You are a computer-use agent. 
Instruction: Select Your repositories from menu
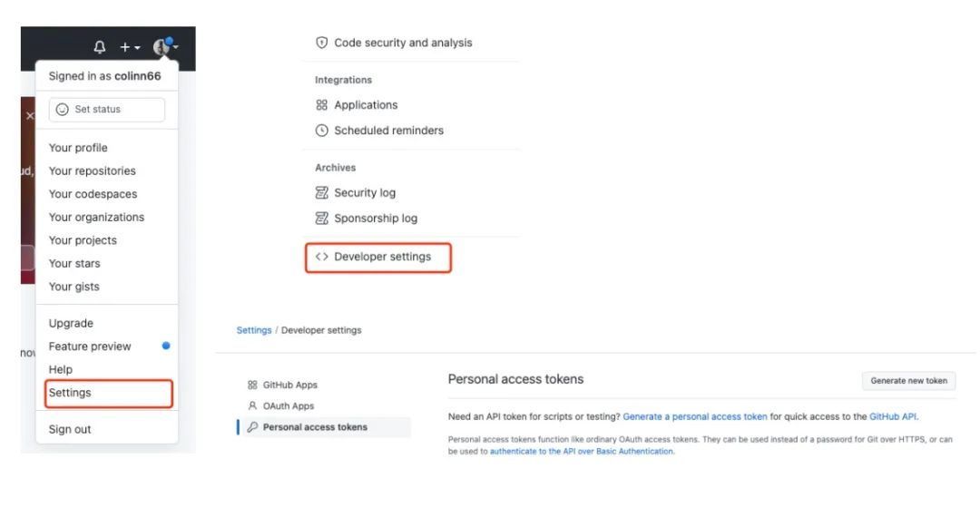[x=93, y=171]
